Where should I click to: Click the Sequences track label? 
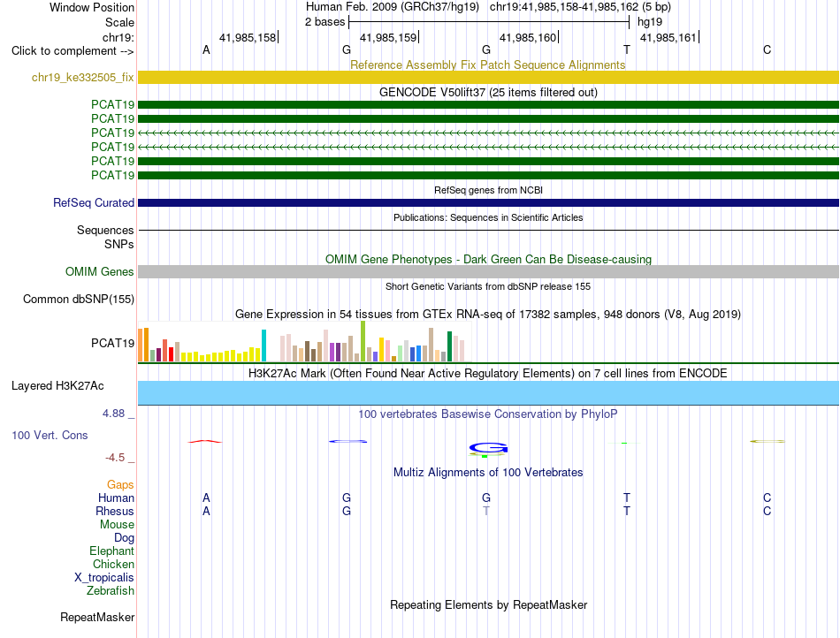point(105,230)
